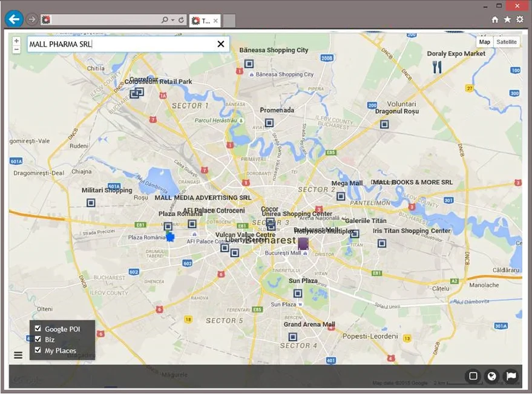
Task: Minimize the browser window
Action: point(485,6)
